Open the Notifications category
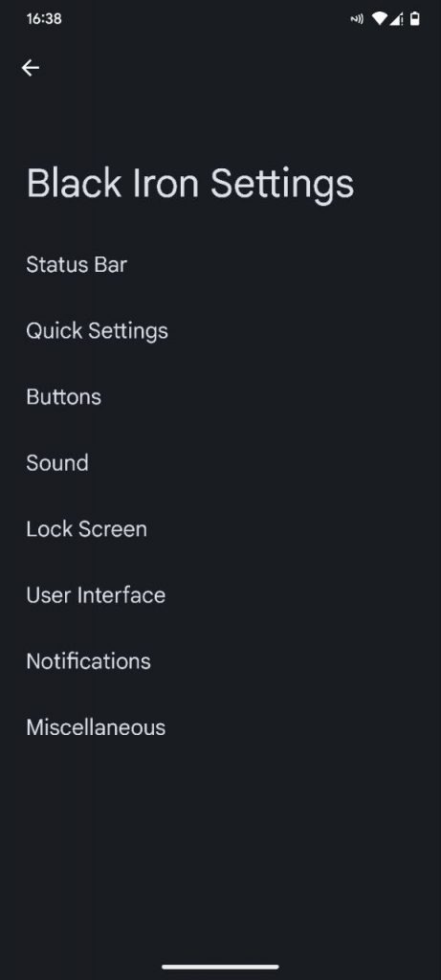The width and height of the screenshot is (441, 980). (220, 662)
